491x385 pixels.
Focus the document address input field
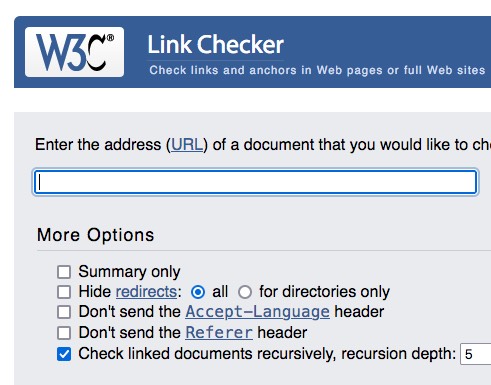[256, 182]
